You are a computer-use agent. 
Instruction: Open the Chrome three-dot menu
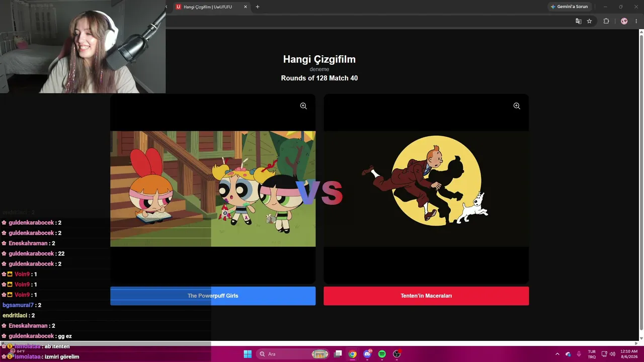636,21
